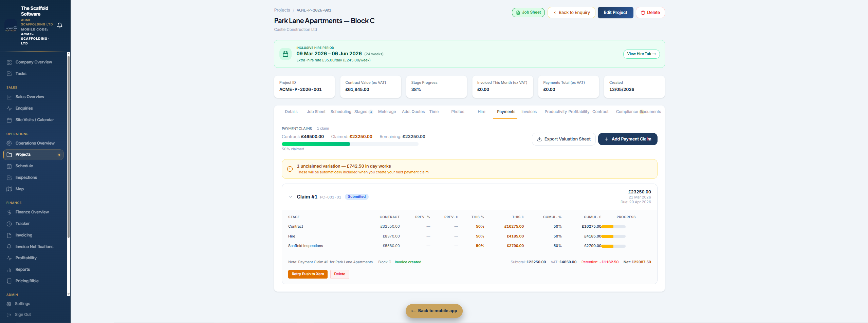
Task: Open the Profitability tab in project
Action: coord(579,112)
